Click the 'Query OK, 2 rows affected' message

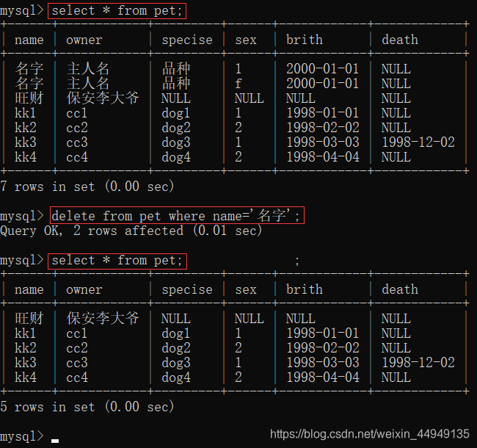[131, 231]
